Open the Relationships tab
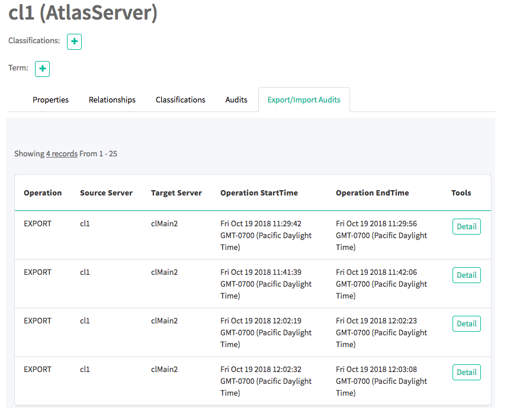Image resolution: width=507 pixels, height=420 pixels. [112, 100]
